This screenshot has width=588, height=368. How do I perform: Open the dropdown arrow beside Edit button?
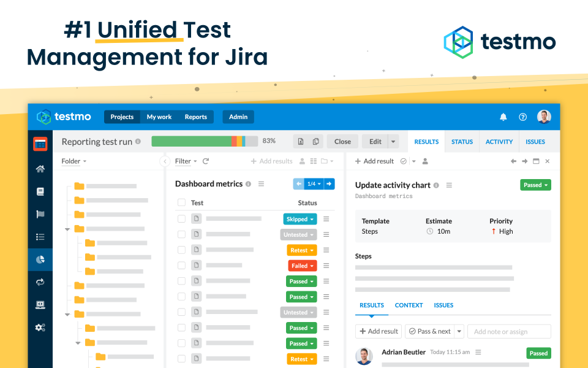(x=393, y=142)
